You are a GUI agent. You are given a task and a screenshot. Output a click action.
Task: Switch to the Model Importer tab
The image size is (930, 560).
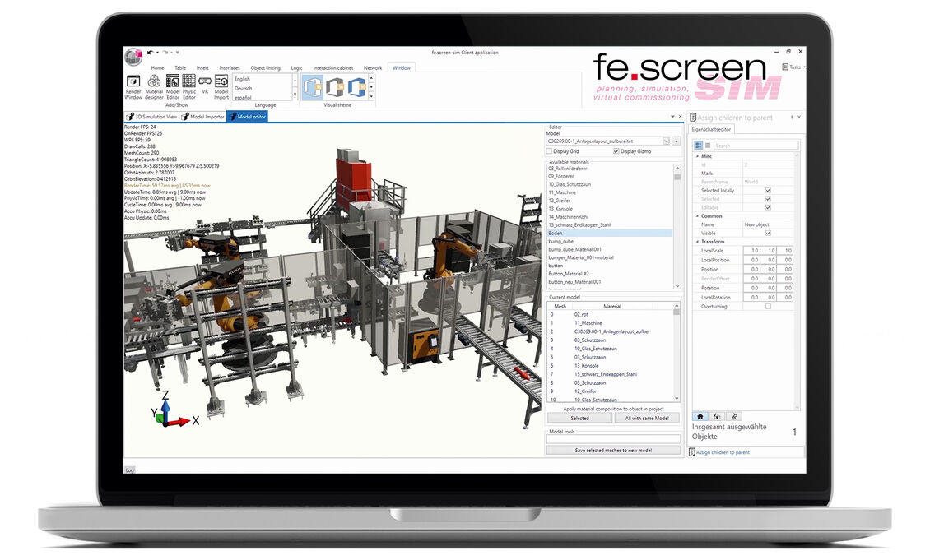tap(202, 117)
